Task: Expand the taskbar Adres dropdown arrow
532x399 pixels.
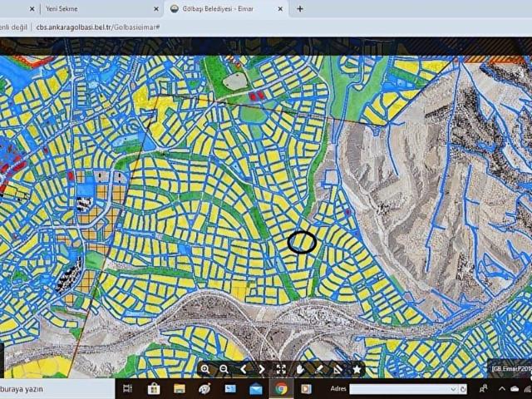Action: coord(453,389)
